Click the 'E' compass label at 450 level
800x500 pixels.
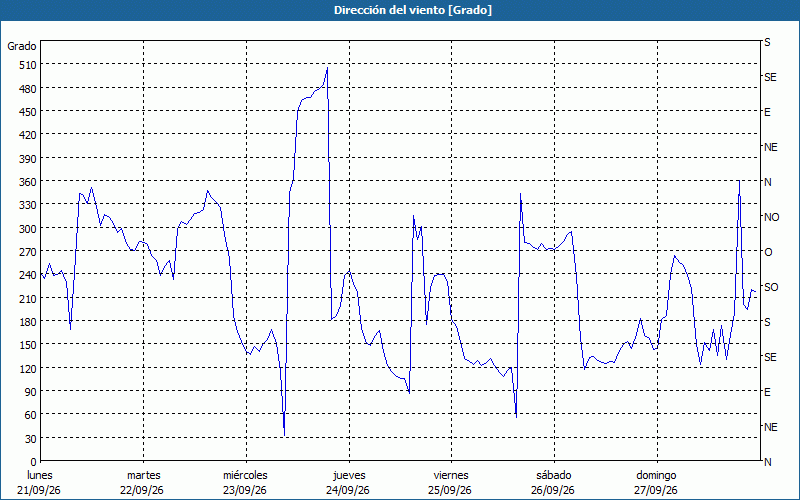click(767, 112)
